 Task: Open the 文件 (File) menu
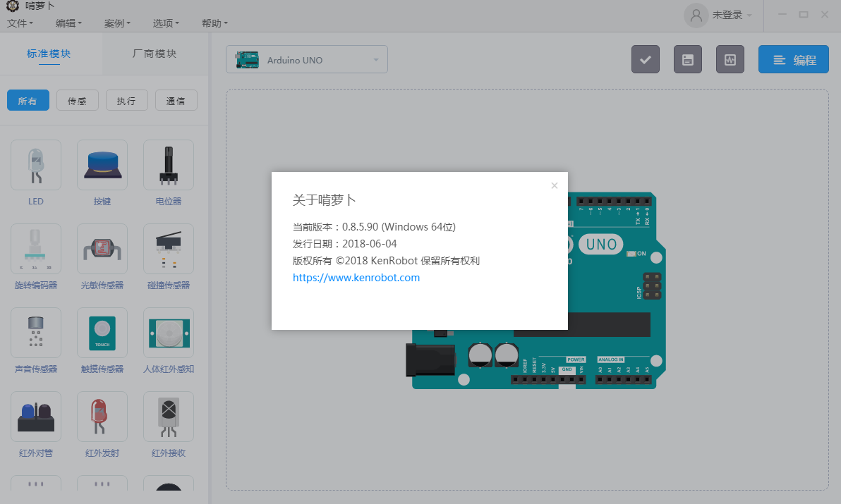tap(20, 23)
